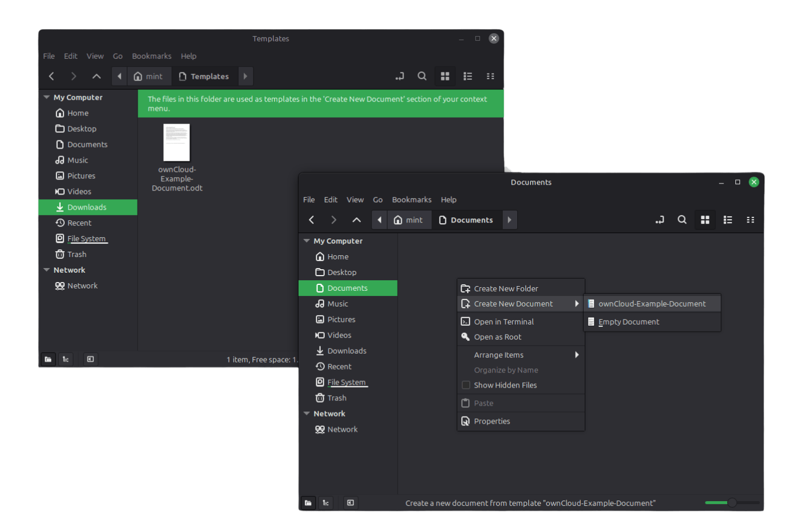Switch sidebar to treeview mode in status bar
This screenshot has width=807, height=532.
(x=326, y=502)
